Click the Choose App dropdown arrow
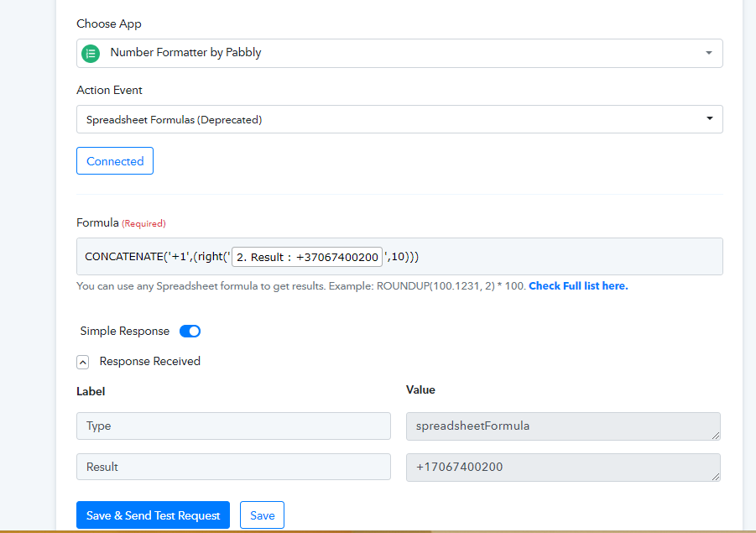 [709, 53]
